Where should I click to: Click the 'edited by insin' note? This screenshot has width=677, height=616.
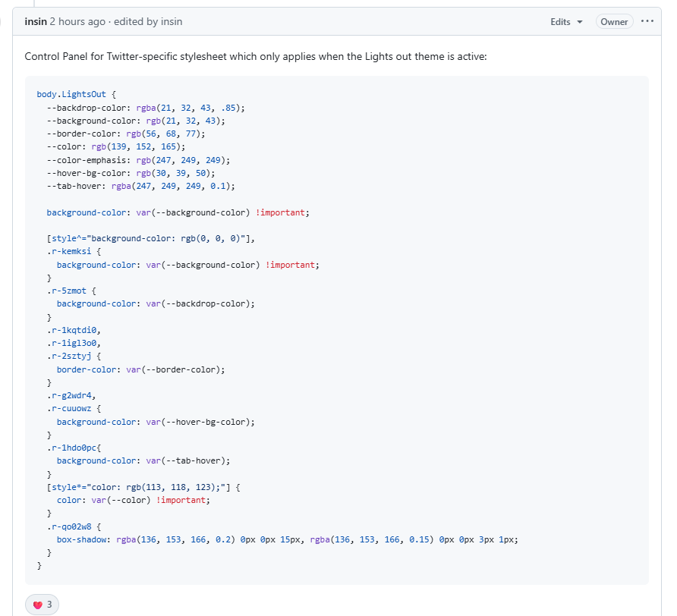coord(148,21)
